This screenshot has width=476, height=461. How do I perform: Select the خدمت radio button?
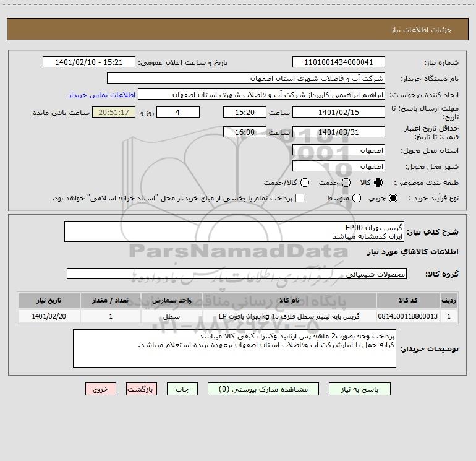coord(346,183)
